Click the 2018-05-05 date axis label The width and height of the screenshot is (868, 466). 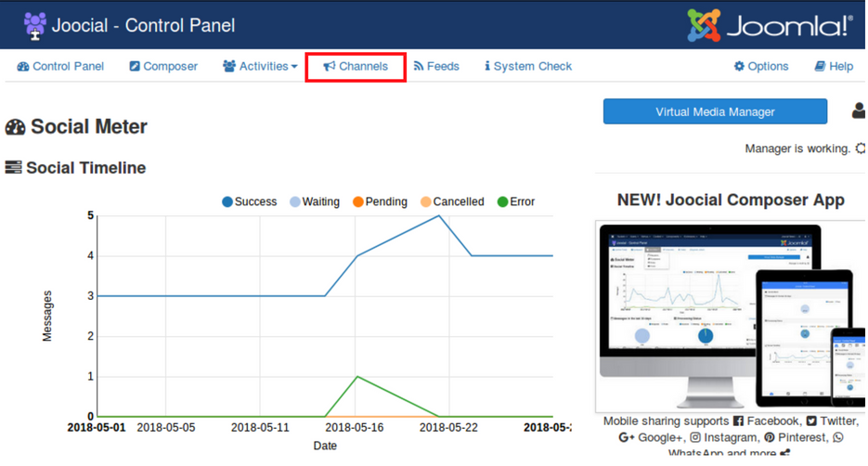tap(166, 428)
